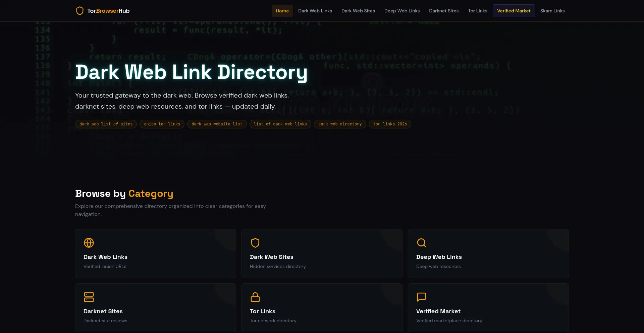
Task: Open the Dark Web Links card title
Action: pos(105,257)
